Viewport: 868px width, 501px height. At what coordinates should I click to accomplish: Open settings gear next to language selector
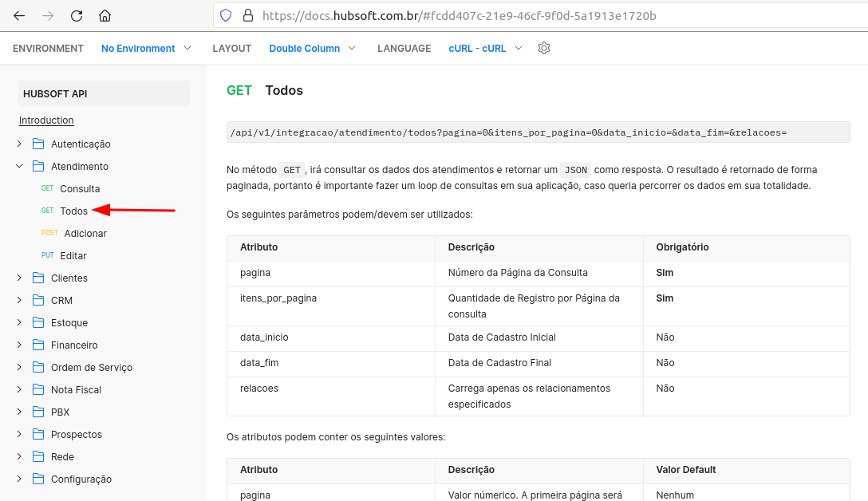[544, 48]
